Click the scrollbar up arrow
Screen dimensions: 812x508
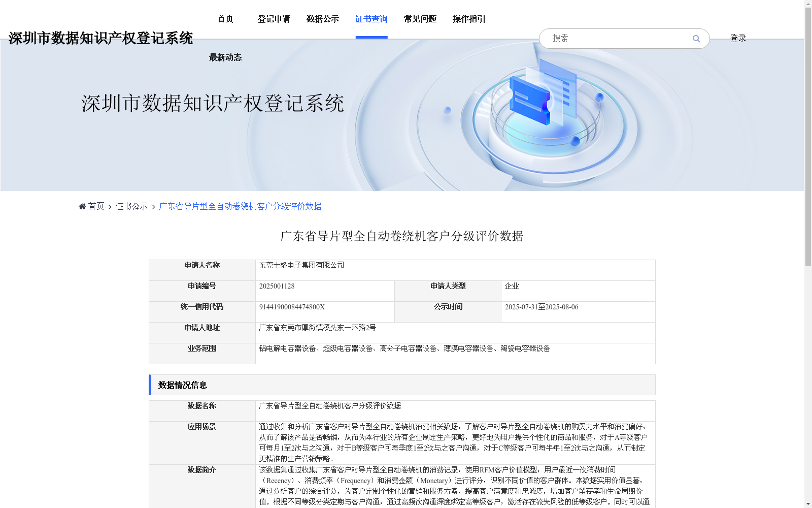coord(808,4)
